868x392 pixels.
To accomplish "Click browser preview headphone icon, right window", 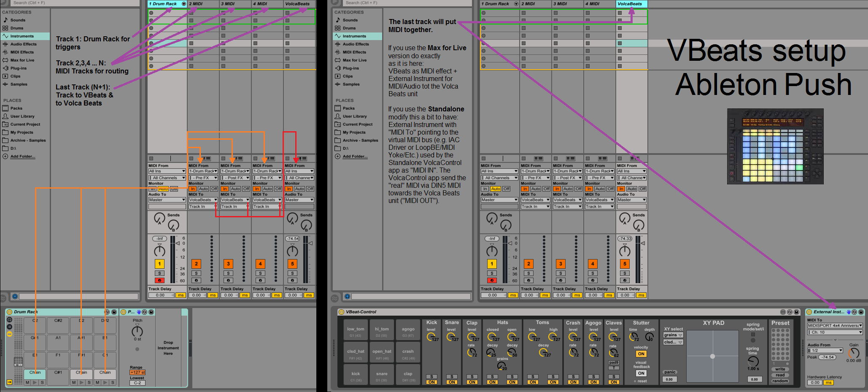I will point(347,296).
